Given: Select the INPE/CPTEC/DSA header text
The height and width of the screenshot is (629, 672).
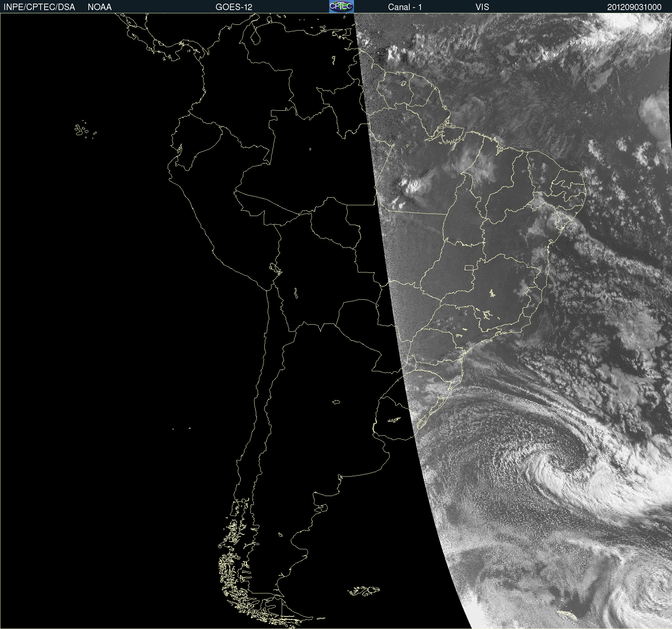Looking at the screenshot, I should [x=39, y=7].
